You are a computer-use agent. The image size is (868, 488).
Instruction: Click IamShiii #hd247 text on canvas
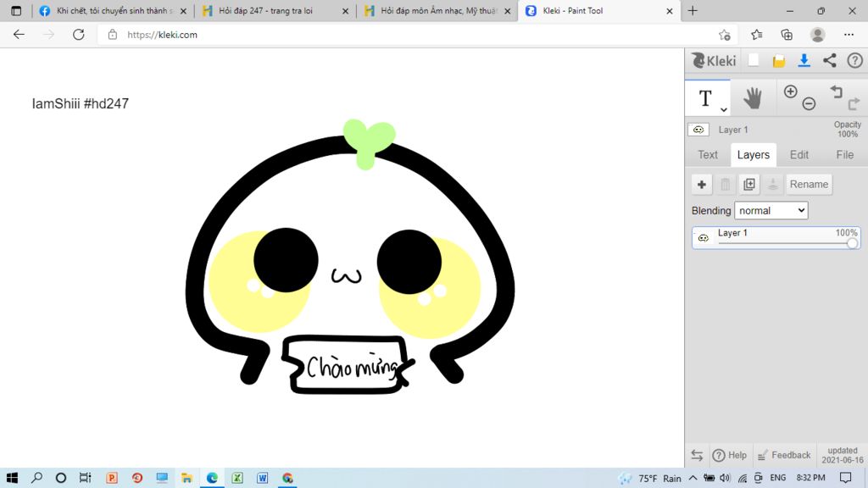tap(81, 103)
